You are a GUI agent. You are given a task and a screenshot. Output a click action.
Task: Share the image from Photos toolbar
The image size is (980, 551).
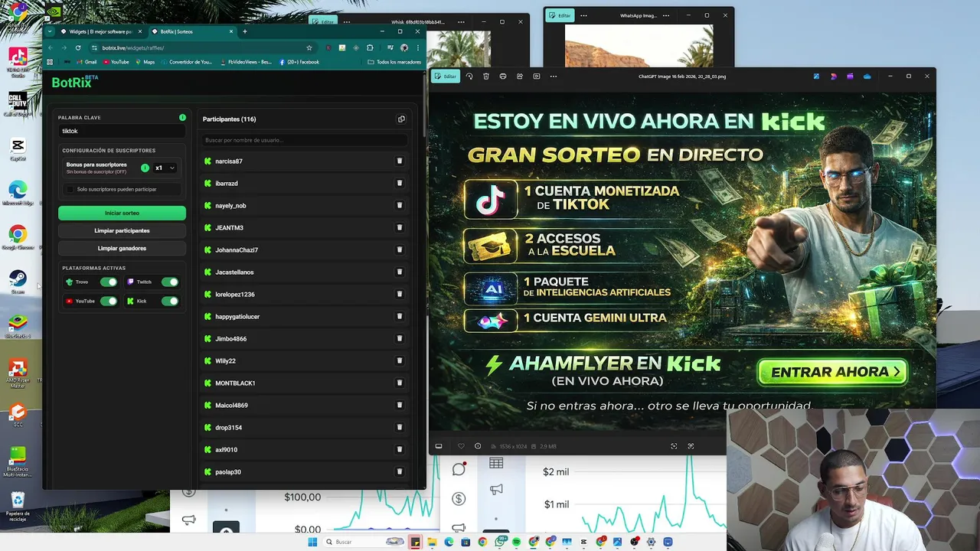(x=520, y=77)
